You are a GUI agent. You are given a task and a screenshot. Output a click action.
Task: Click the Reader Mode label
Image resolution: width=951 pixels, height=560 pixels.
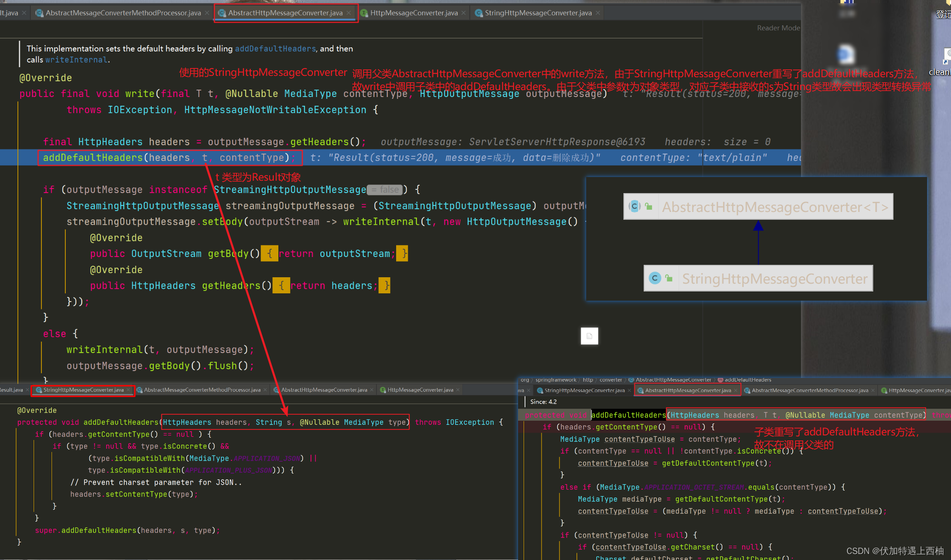click(x=778, y=28)
